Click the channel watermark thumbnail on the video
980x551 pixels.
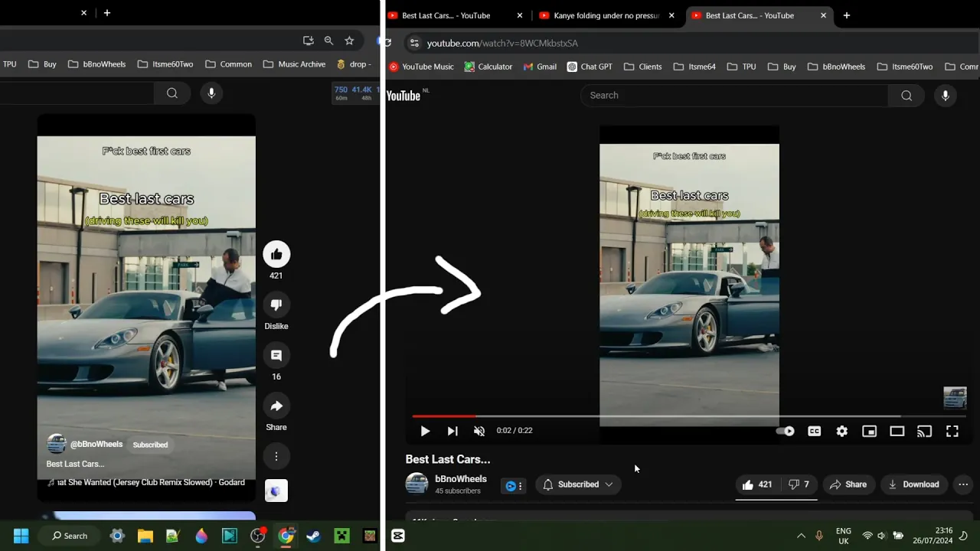coord(955,398)
